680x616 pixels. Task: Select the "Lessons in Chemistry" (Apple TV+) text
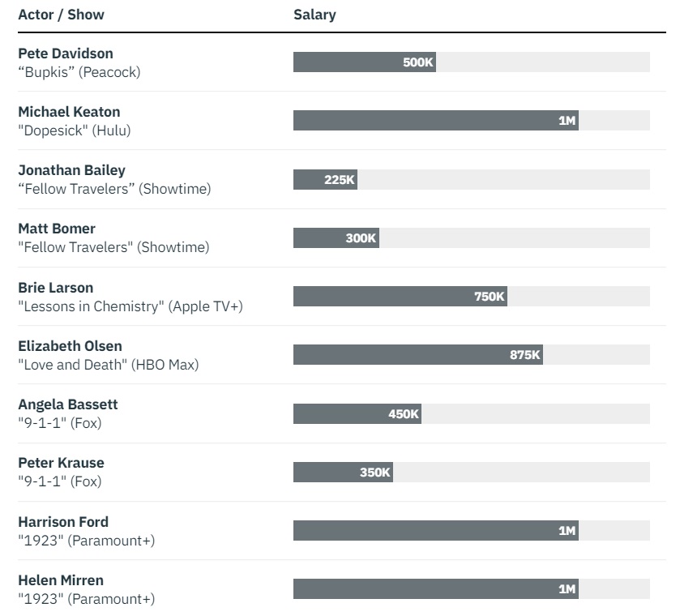[130, 306]
